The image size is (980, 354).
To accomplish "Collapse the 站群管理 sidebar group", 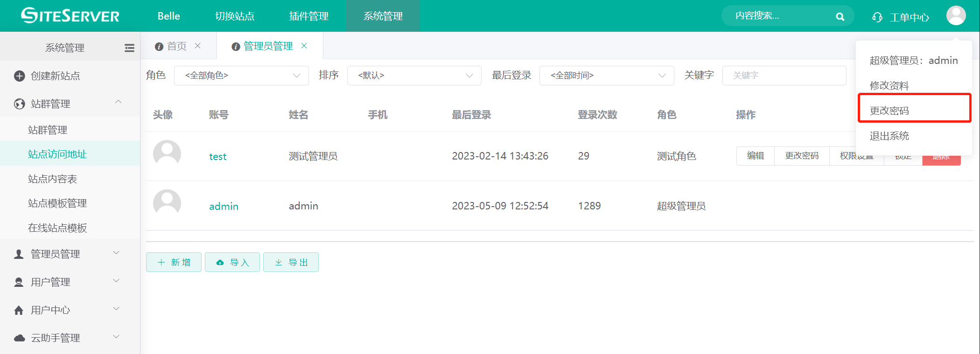I will pyautogui.click(x=118, y=102).
